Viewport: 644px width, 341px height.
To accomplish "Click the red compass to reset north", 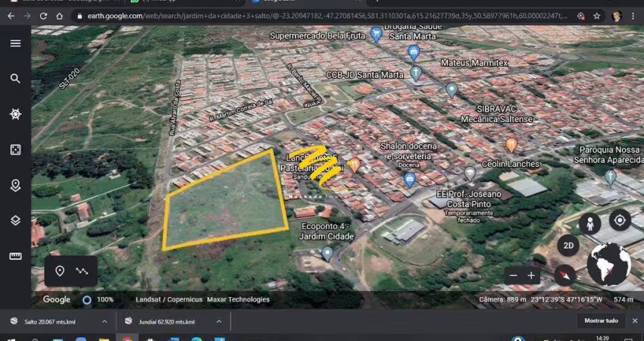I will pos(564,275).
